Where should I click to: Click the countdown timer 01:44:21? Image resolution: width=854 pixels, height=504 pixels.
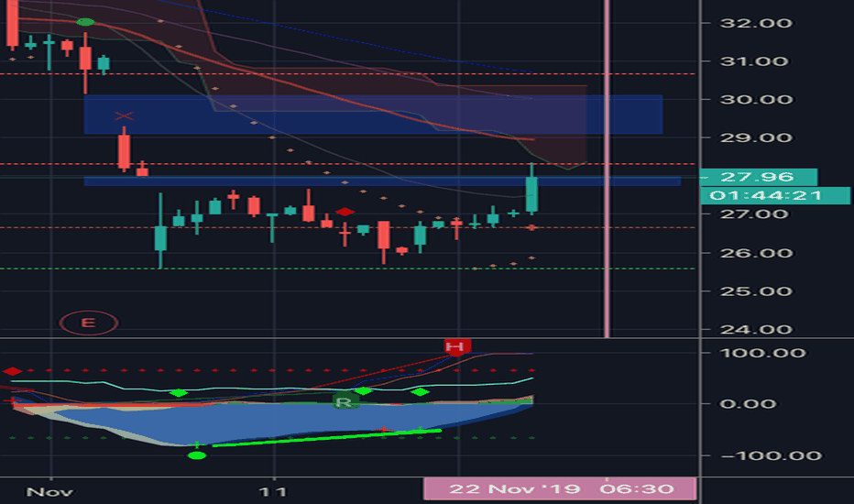click(774, 195)
